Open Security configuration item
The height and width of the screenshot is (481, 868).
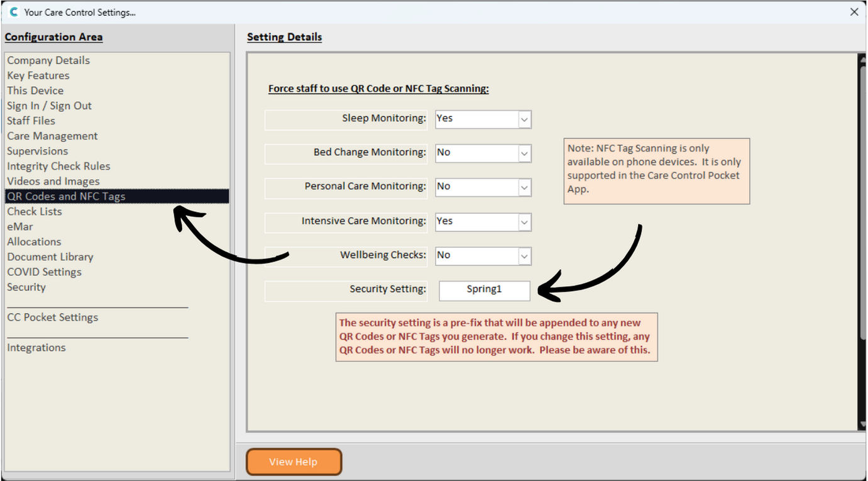pos(26,287)
